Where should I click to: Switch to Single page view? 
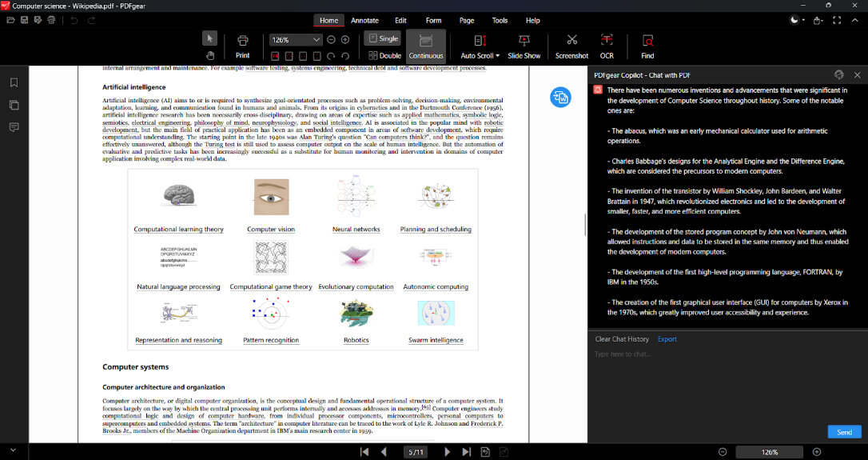(x=383, y=38)
